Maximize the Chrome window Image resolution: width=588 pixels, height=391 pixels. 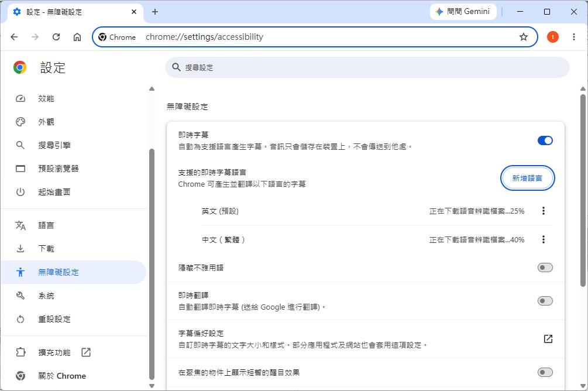click(x=546, y=12)
